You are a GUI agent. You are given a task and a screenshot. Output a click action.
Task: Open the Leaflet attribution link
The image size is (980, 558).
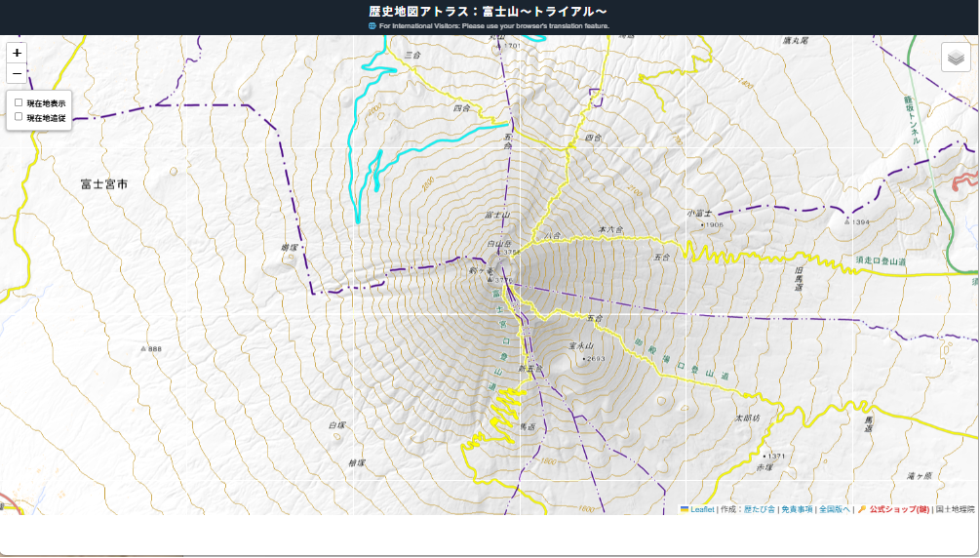point(702,509)
